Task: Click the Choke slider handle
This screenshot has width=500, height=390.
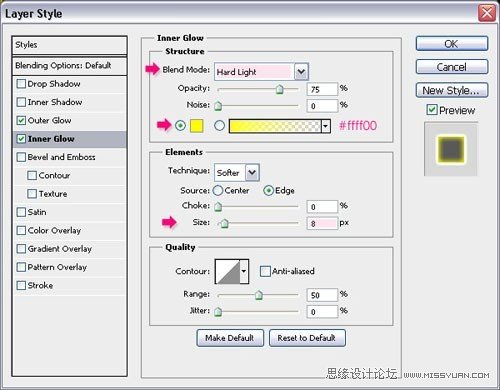Action: 218,207
